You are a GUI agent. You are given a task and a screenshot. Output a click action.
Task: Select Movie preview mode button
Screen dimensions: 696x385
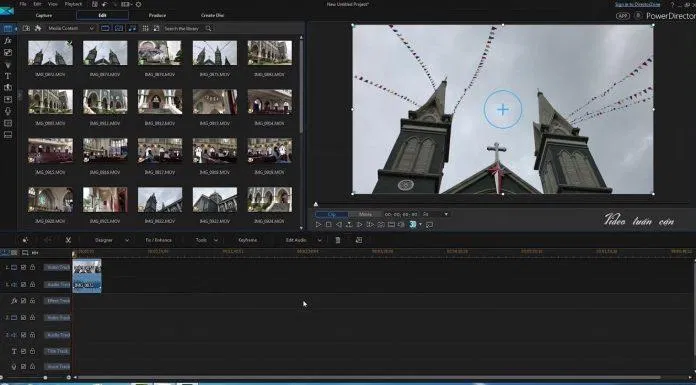click(365, 214)
